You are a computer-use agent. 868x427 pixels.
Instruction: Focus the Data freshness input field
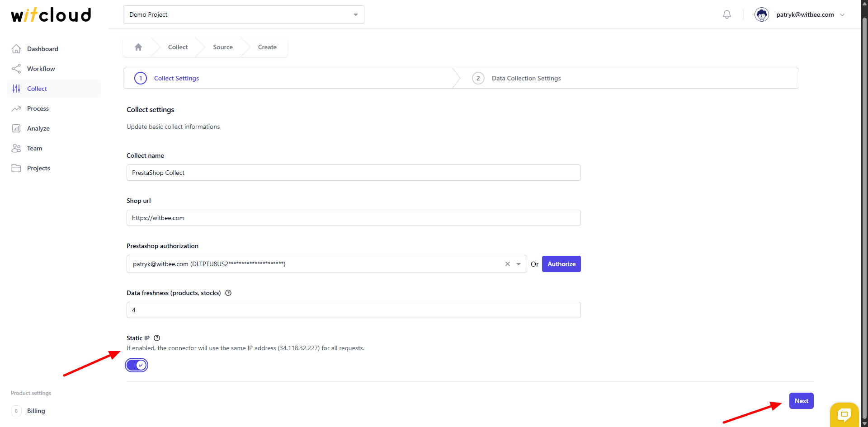354,310
